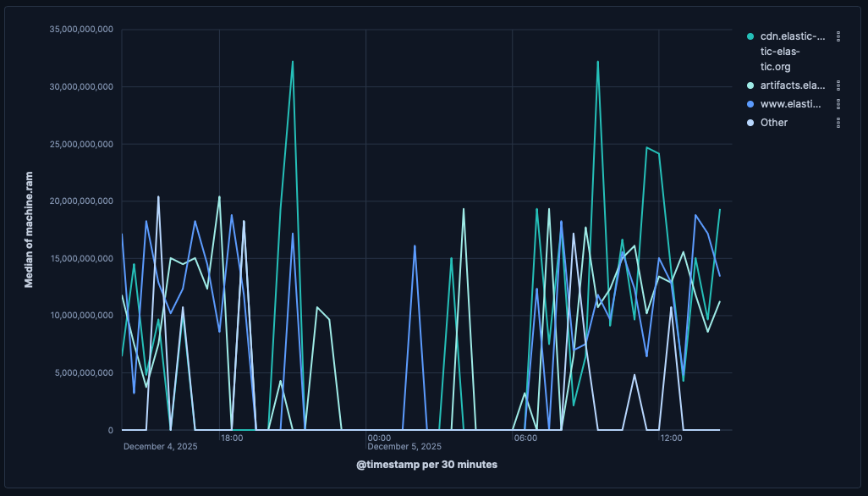Open options menu for cdn.elastic series
The height and width of the screenshot is (496, 868).
[838, 36]
